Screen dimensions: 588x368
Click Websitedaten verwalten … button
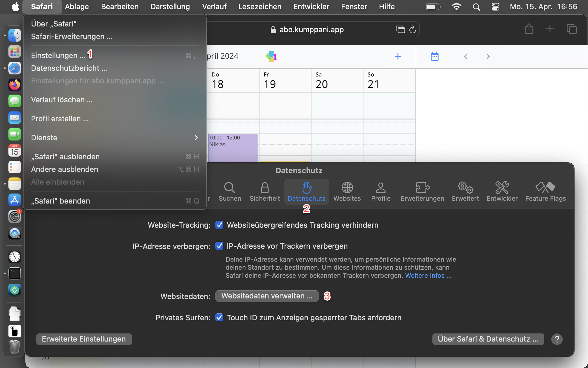tap(267, 296)
